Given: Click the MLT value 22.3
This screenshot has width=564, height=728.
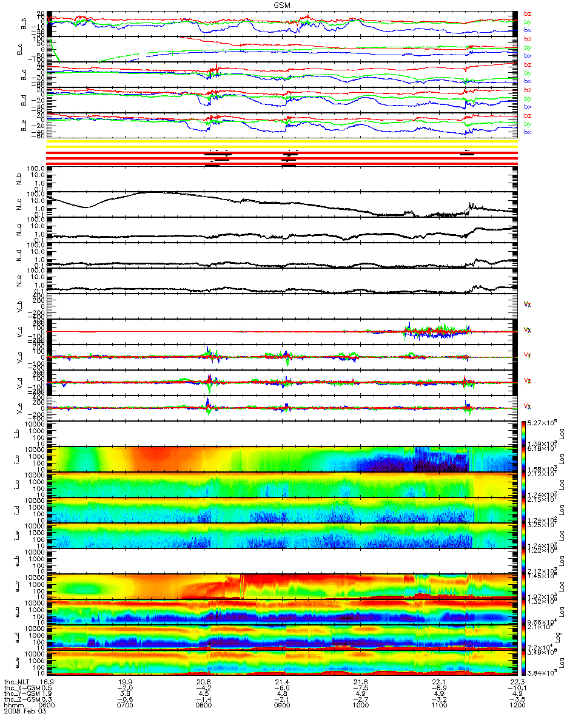Looking at the screenshot, I should (x=517, y=681).
